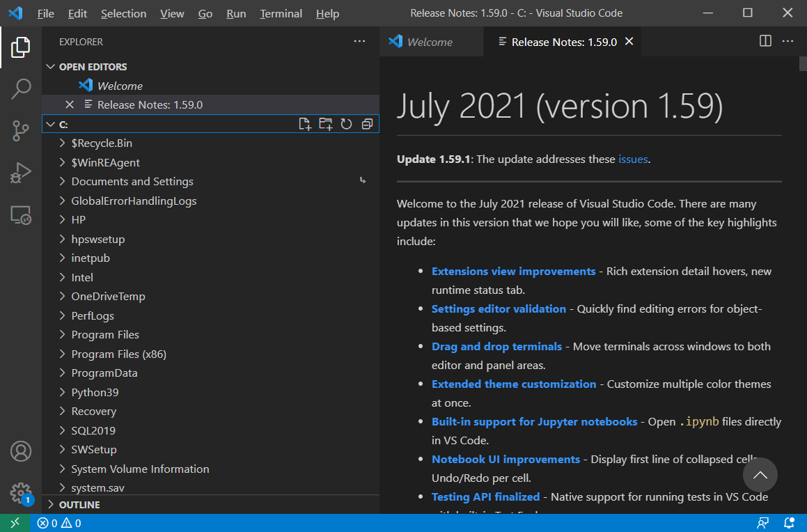Select Welcome in Open Editors list
This screenshot has width=807, height=532.
tap(210, 86)
